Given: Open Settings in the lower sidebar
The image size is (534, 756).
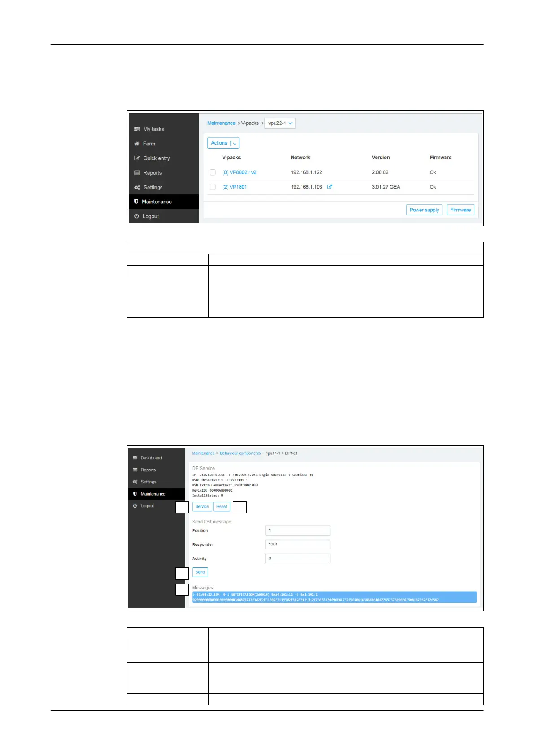Looking at the screenshot, I should (149, 482).
